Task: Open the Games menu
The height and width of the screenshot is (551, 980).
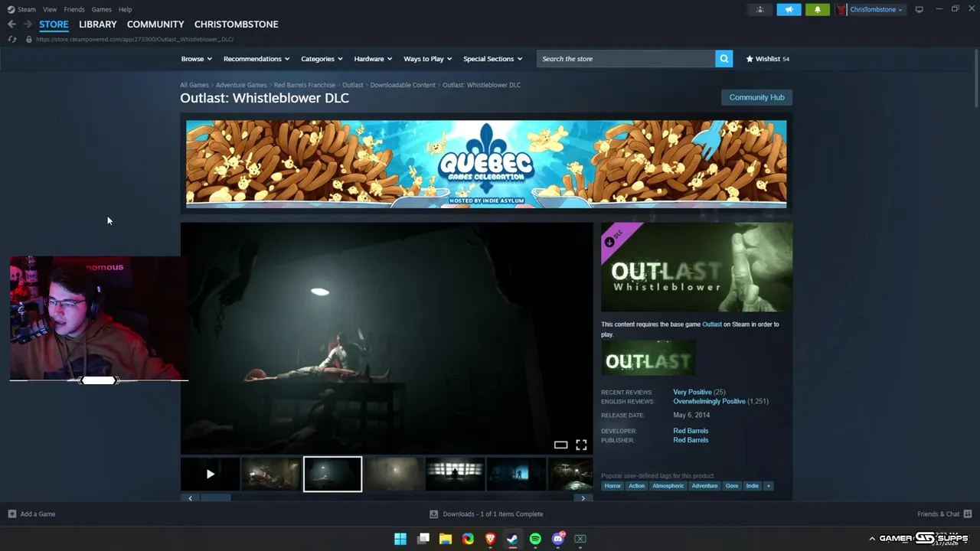Action: (x=101, y=9)
